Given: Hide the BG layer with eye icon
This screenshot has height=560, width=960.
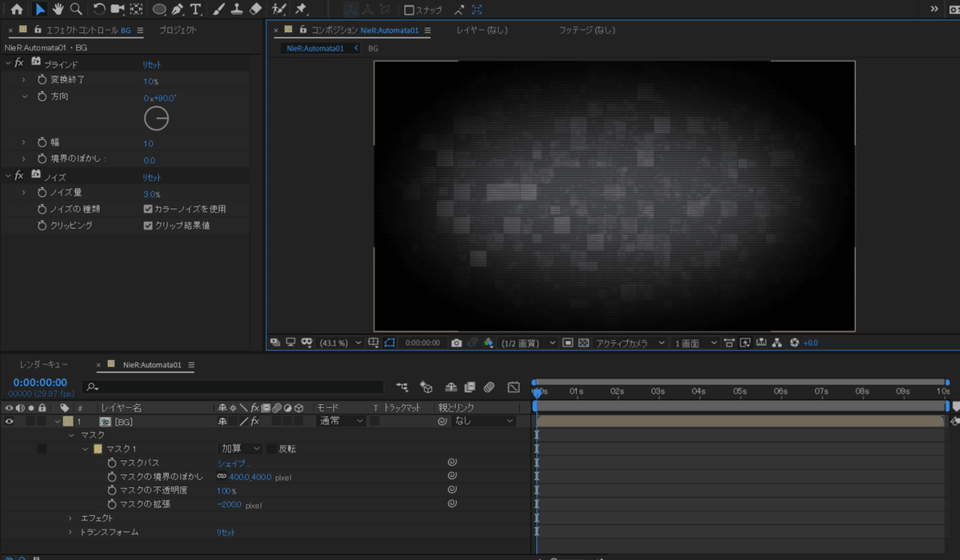Looking at the screenshot, I should (x=10, y=421).
